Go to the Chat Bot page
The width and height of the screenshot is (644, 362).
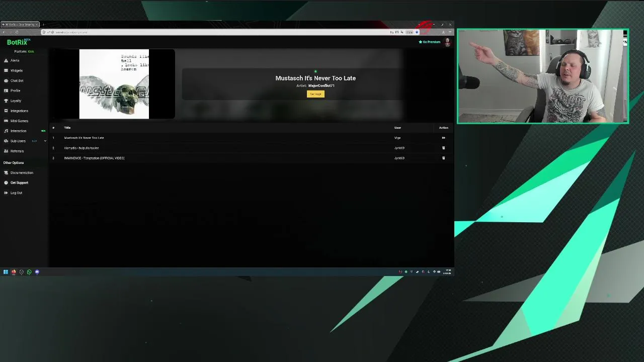coord(17,80)
